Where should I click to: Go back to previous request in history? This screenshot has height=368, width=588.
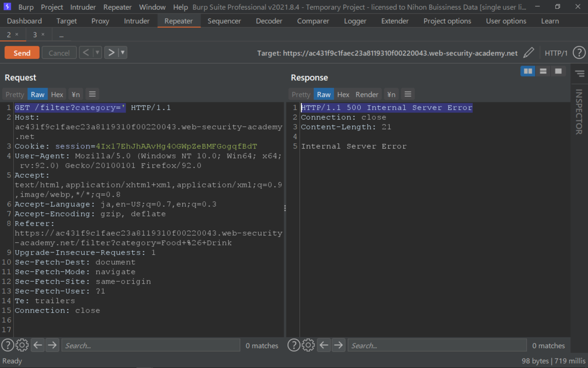click(x=86, y=53)
